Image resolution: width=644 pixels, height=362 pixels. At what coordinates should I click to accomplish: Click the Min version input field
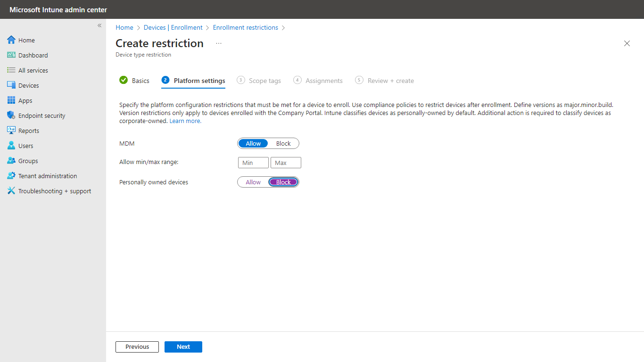click(x=253, y=163)
